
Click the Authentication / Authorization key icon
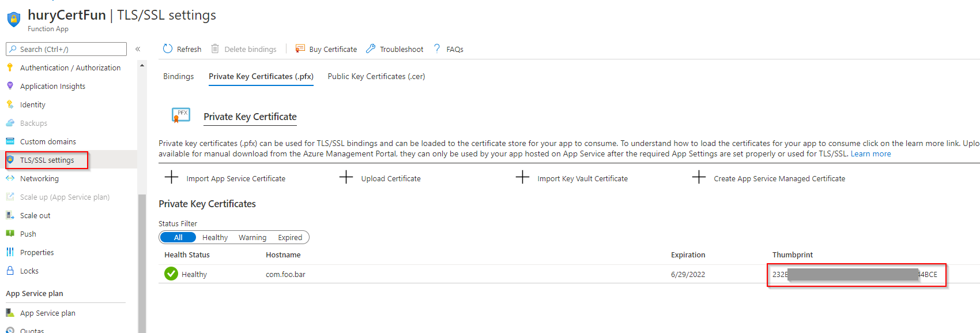pos(10,68)
